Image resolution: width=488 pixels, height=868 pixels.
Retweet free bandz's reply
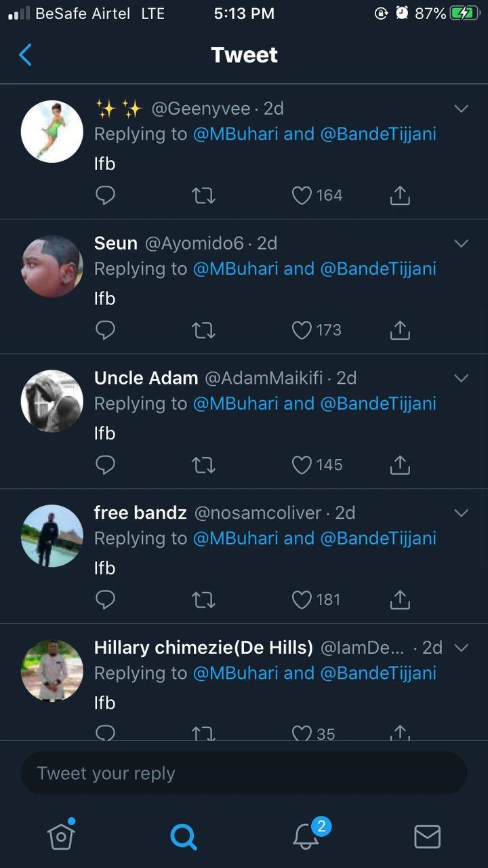[203, 600]
